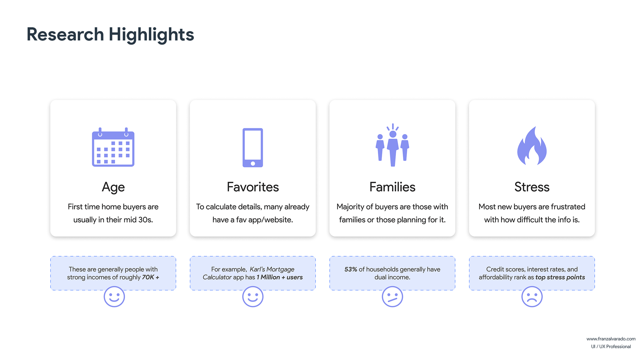Click the smiley under Karl's Mortgage Calculator note
The image size is (644, 362).
[x=253, y=297]
